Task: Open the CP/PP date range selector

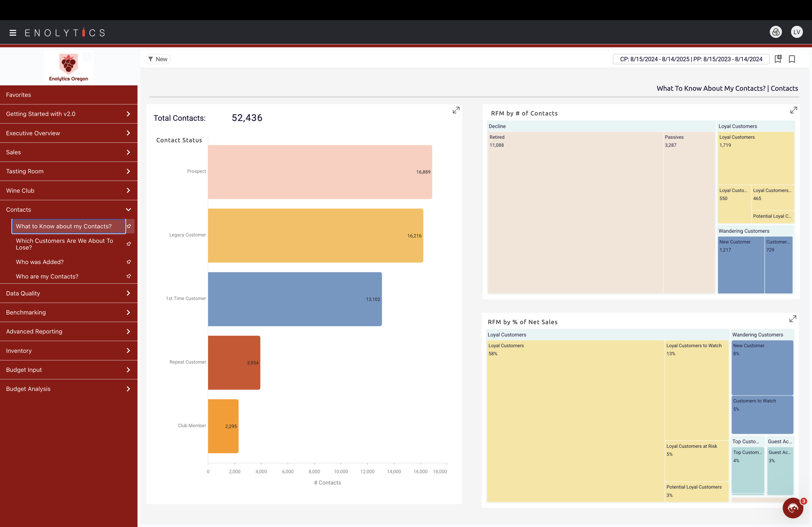Action: (691, 59)
